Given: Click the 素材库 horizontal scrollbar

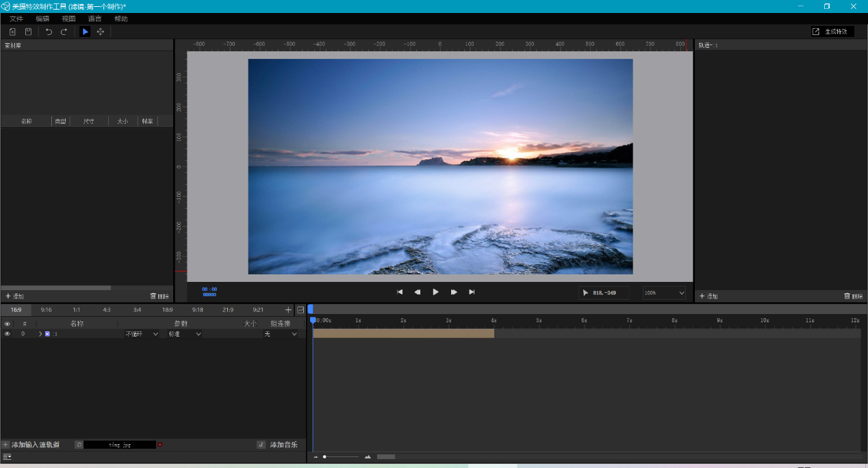Looking at the screenshot, I should (x=55, y=288).
